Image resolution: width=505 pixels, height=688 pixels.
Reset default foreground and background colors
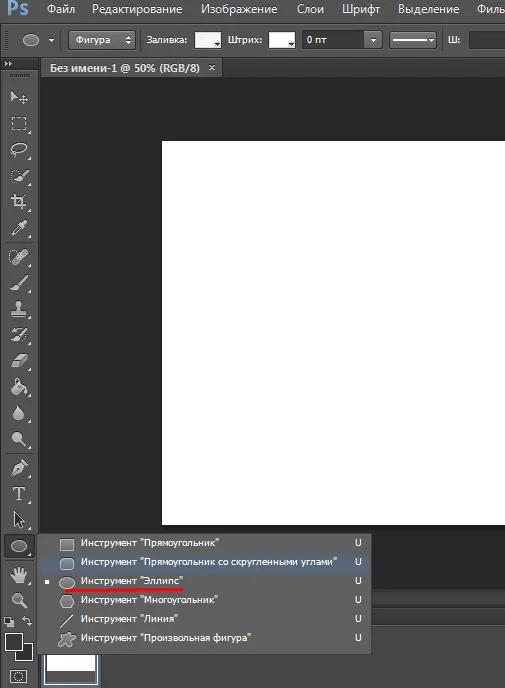tap(9, 622)
